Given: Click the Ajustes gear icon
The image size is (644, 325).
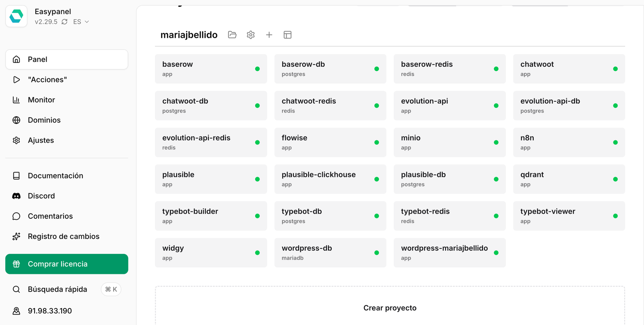Looking at the screenshot, I should tap(17, 140).
